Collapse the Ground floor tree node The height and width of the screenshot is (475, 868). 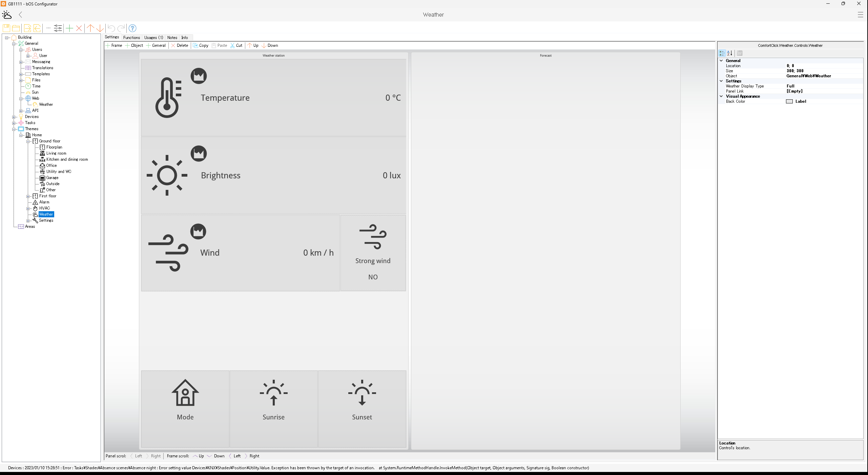tap(28, 141)
